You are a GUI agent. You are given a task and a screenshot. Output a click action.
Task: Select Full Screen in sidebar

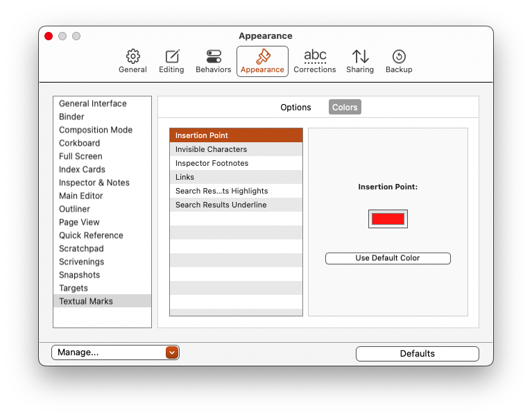point(102,156)
